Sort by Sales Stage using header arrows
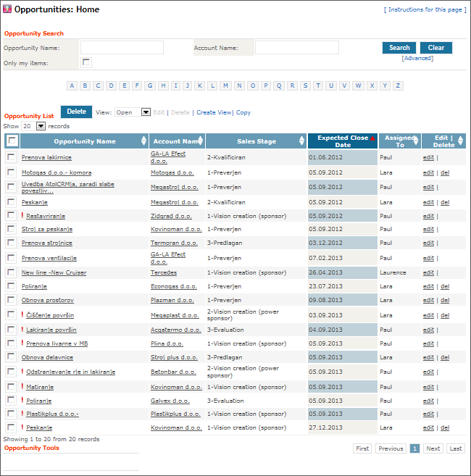The width and height of the screenshot is (471, 476). coord(301,141)
